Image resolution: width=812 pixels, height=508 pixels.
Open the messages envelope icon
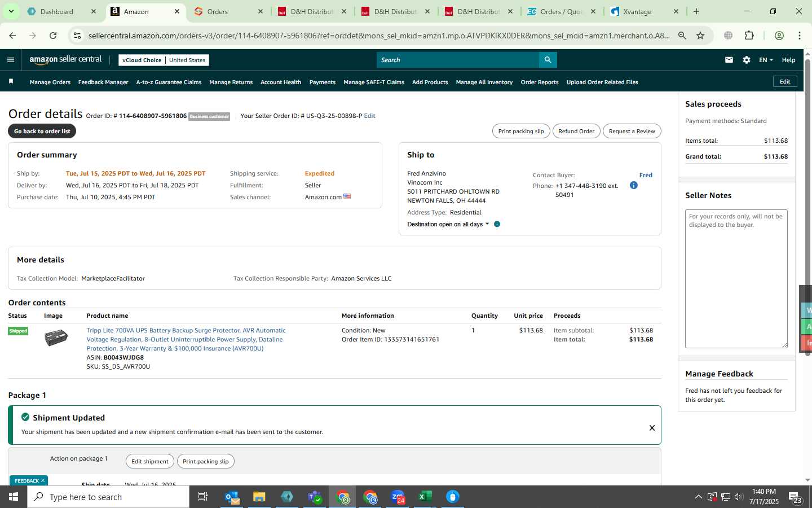(x=729, y=60)
